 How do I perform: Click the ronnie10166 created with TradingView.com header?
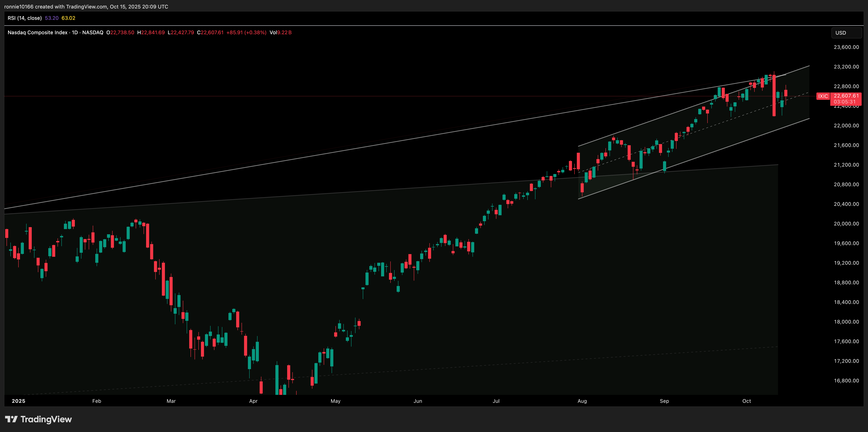coord(86,7)
